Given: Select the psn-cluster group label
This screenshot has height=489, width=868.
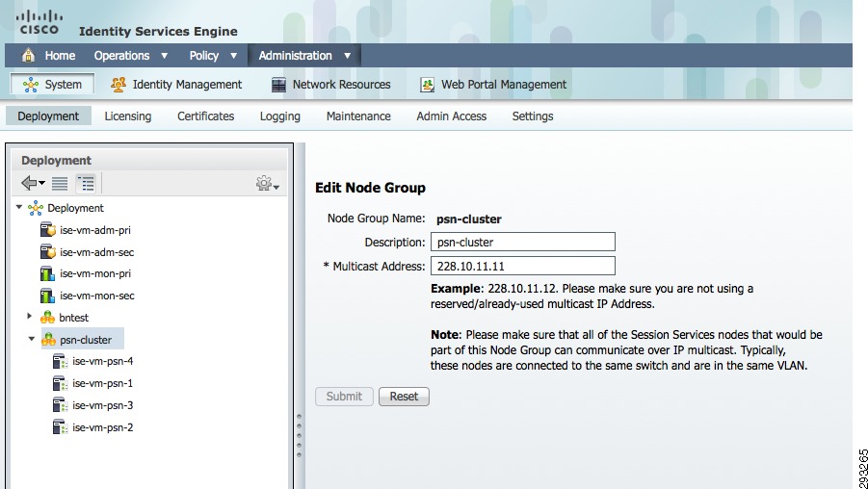Looking at the screenshot, I should pyautogui.click(x=86, y=339).
